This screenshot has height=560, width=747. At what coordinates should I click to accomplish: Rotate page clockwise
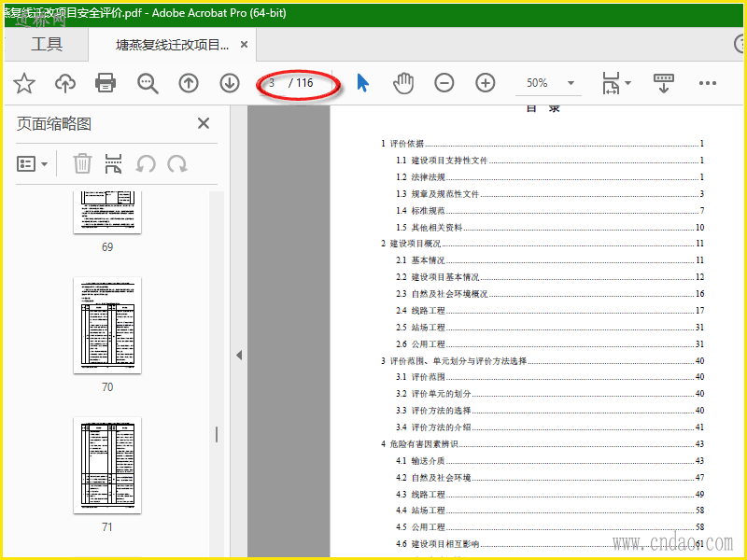point(177,164)
